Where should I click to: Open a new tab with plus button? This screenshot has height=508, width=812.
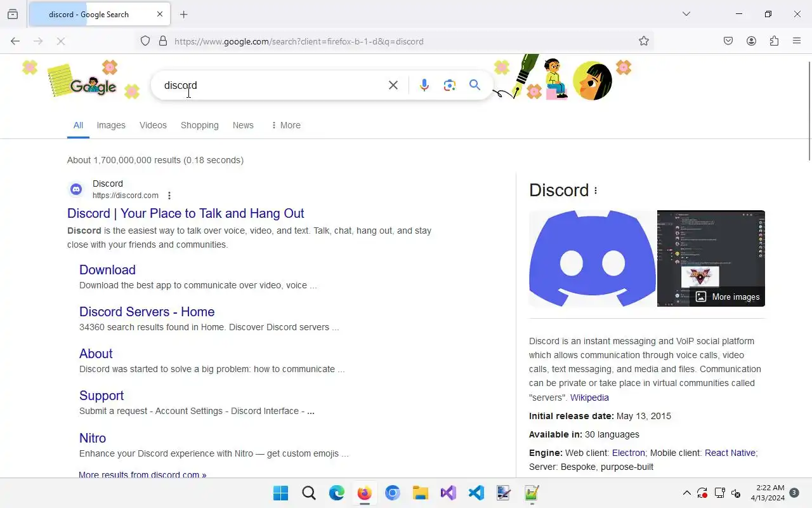coord(183,14)
